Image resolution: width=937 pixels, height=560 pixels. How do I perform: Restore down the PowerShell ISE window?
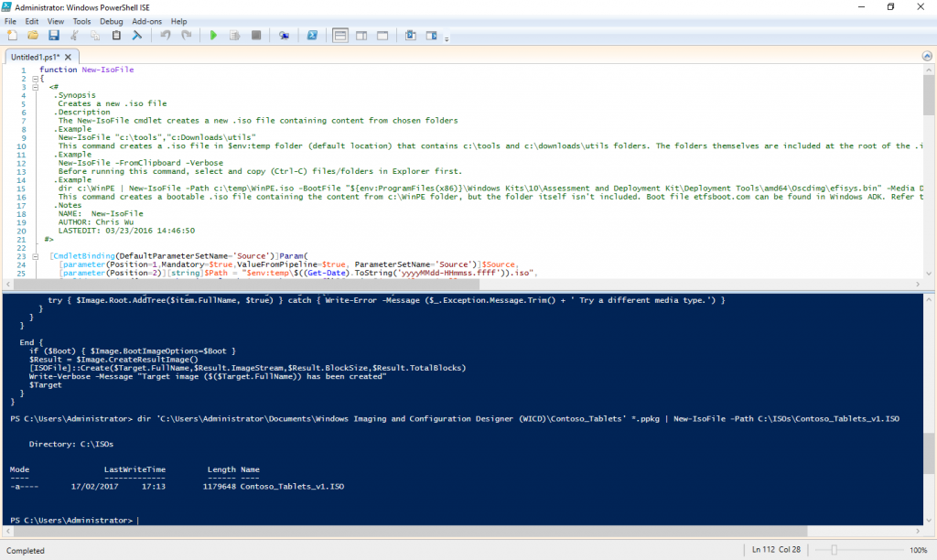point(890,7)
